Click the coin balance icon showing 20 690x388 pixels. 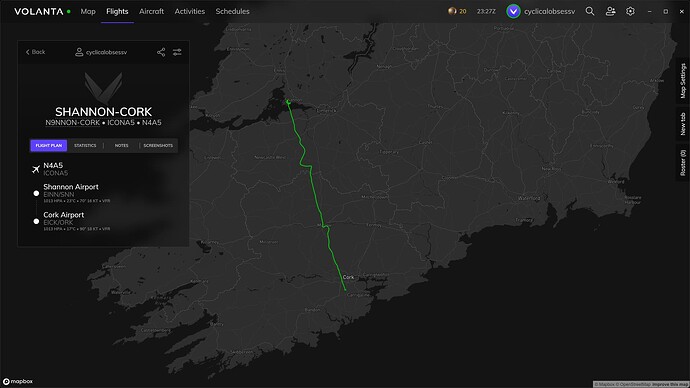[x=452, y=11]
